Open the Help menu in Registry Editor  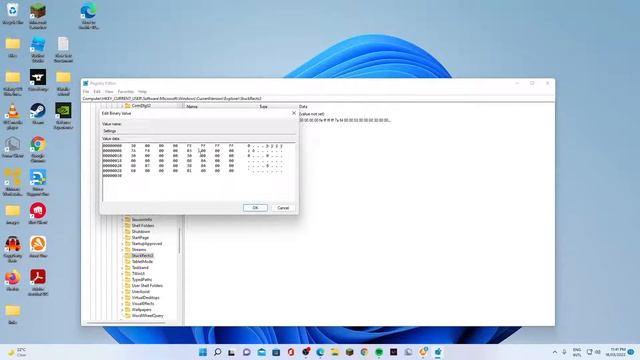(x=142, y=91)
